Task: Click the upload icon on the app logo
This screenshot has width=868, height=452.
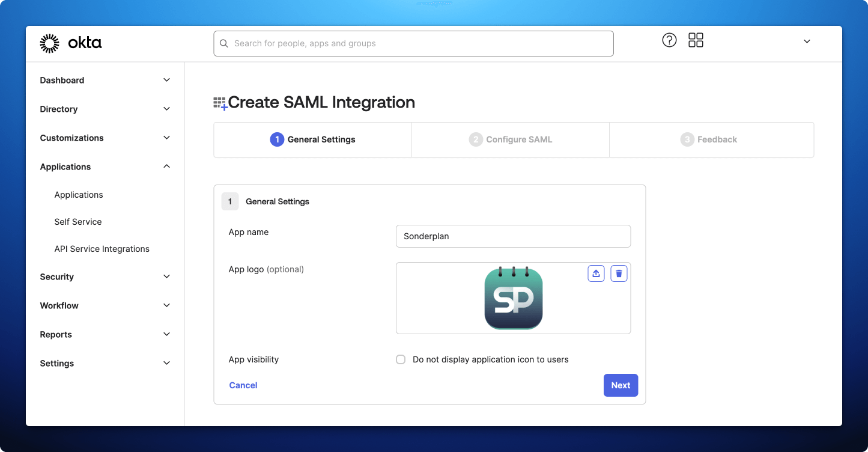Action: pyautogui.click(x=595, y=273)
